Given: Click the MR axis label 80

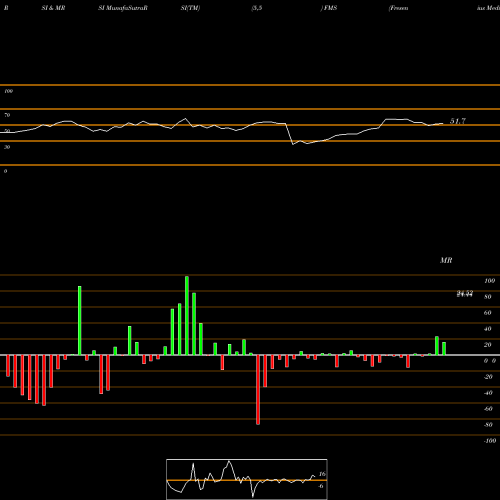Looking at the screenshot, I should 488,297.
